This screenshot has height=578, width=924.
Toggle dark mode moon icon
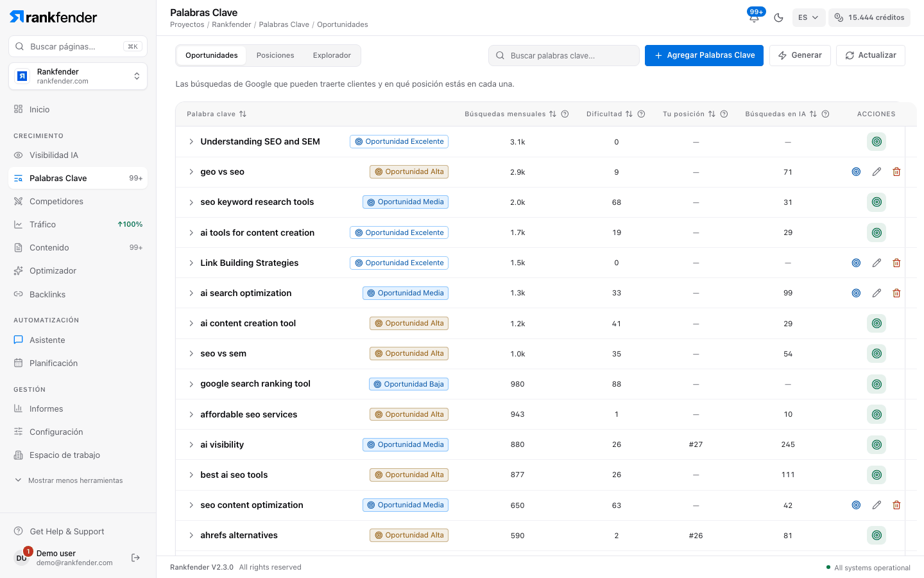778,17
